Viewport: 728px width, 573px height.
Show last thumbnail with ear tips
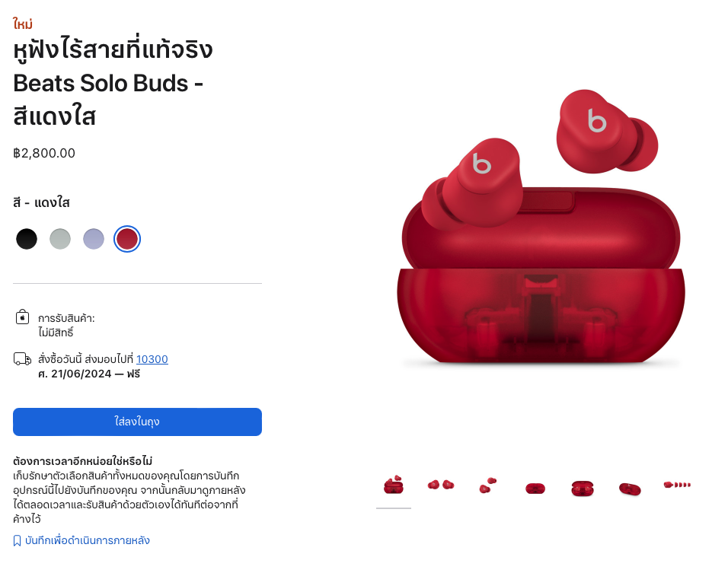click(678, 485)
